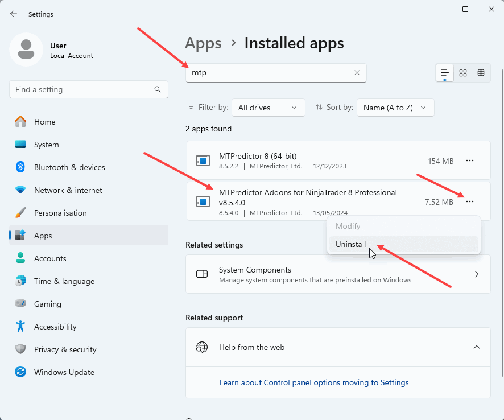Image resolution: width=504 pixels, height=420 pixels.
Task: Switch to table view layout icon
Action: 481,73
